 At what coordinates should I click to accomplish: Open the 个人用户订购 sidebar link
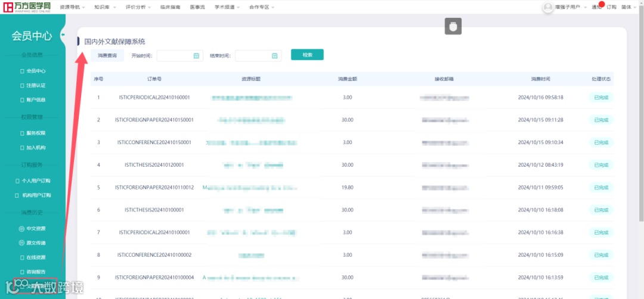point(33,181)
